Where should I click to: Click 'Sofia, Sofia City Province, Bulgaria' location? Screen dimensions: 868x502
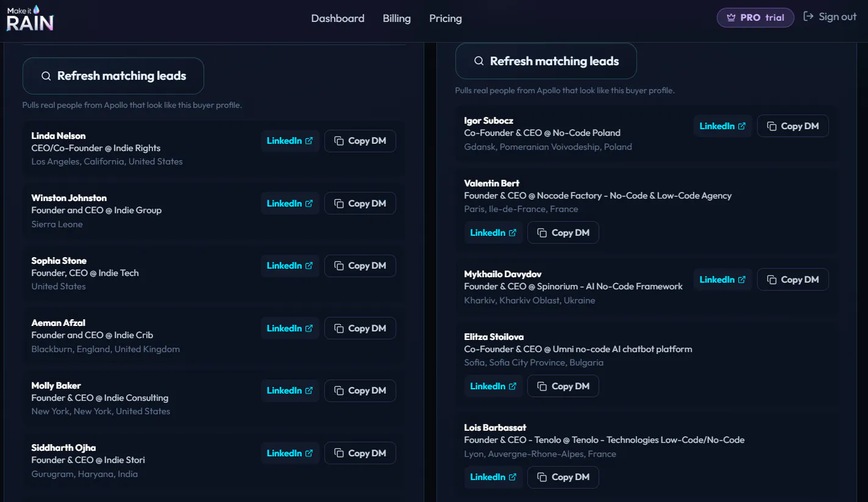point(534,362)
